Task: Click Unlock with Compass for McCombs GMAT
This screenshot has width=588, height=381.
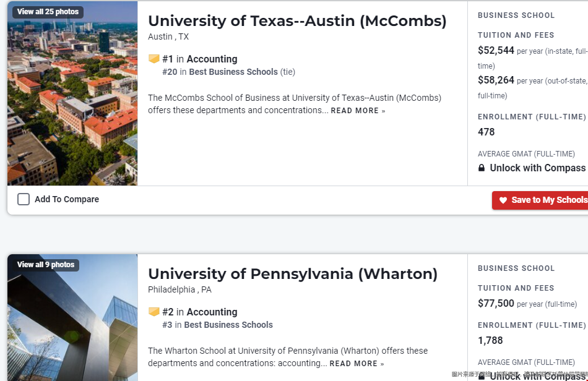Action: pos(537,168)
